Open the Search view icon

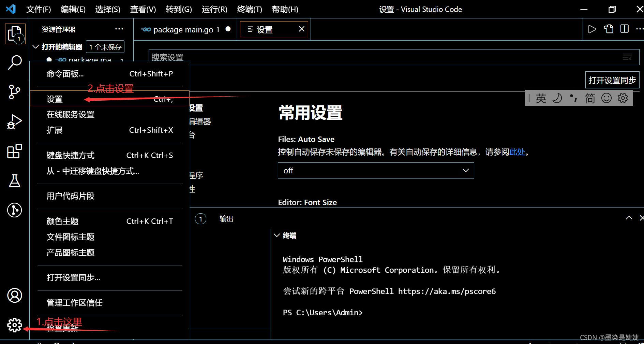(x=15, y=62)
